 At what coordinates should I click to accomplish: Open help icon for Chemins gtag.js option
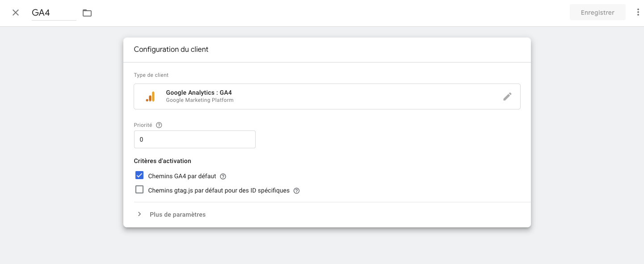296,191
